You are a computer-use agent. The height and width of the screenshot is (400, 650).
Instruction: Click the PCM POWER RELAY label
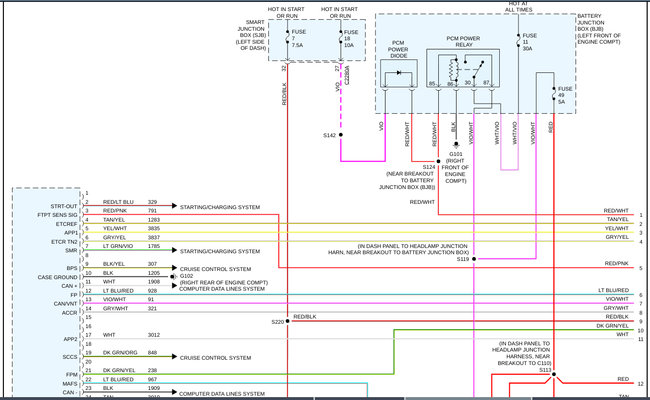tap(463, 41)
